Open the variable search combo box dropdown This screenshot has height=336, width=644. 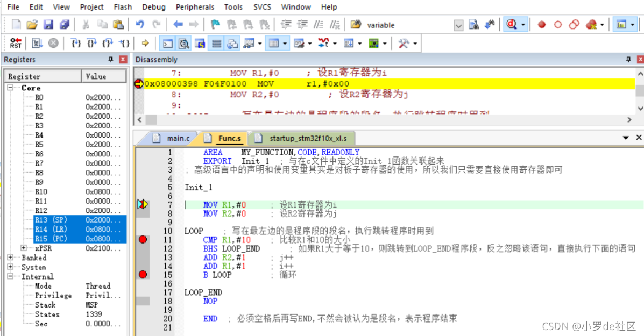tap(459, 25)
